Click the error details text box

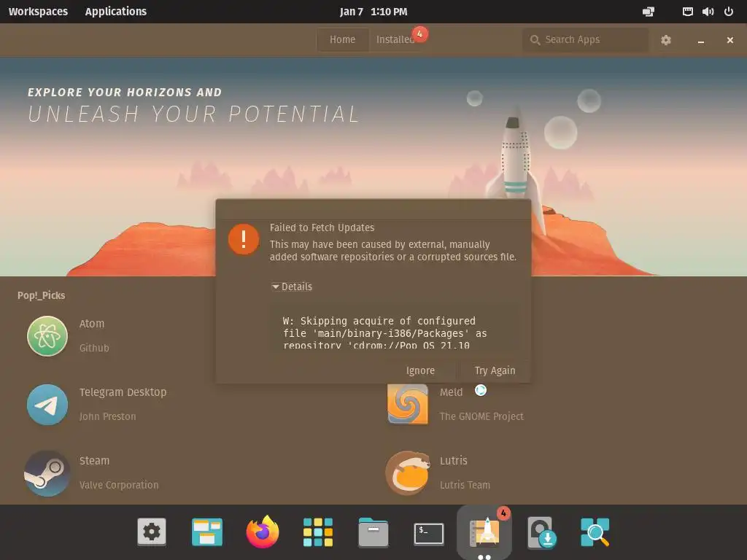tap(395, 327)
